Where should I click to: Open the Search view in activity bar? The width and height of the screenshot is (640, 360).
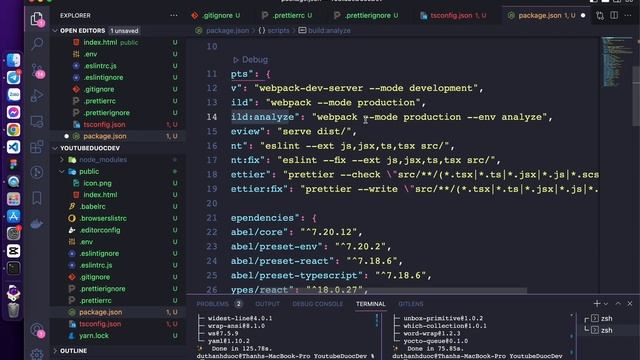(x=37, y=44)
